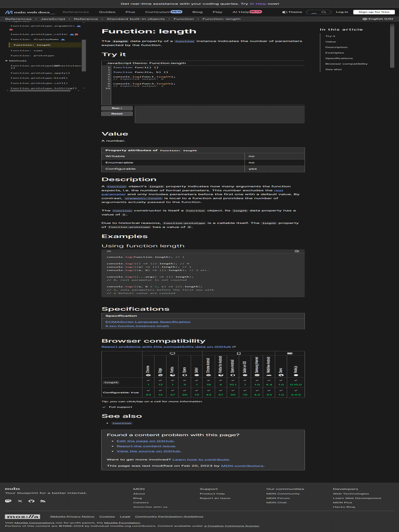The width and height of the screenshot is (399, 532).
Task: Click the Mastodon icon in footer
Action: coord(8,501)
